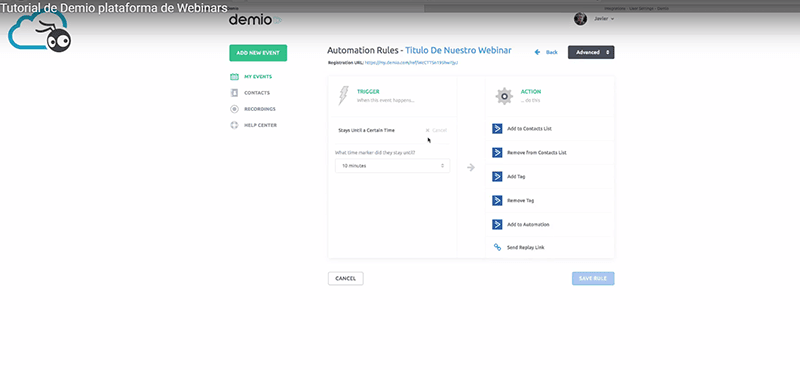Click the Remove from Contacts List ActiveCampaign icon

(x=497, y=153)
